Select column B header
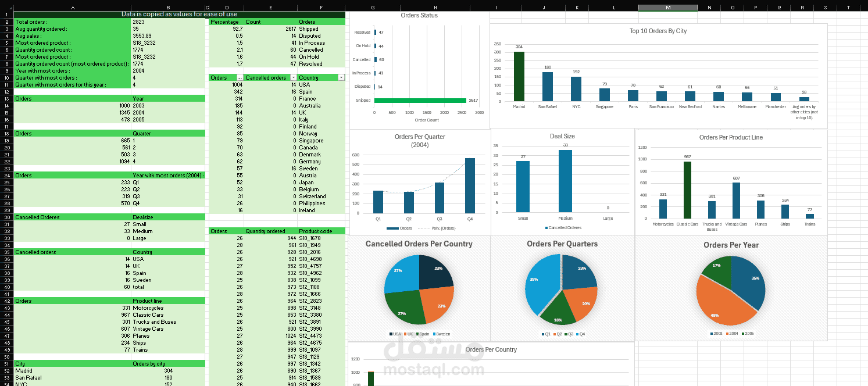The width and height of the screenshot is (868, 386). coord(168,8)
